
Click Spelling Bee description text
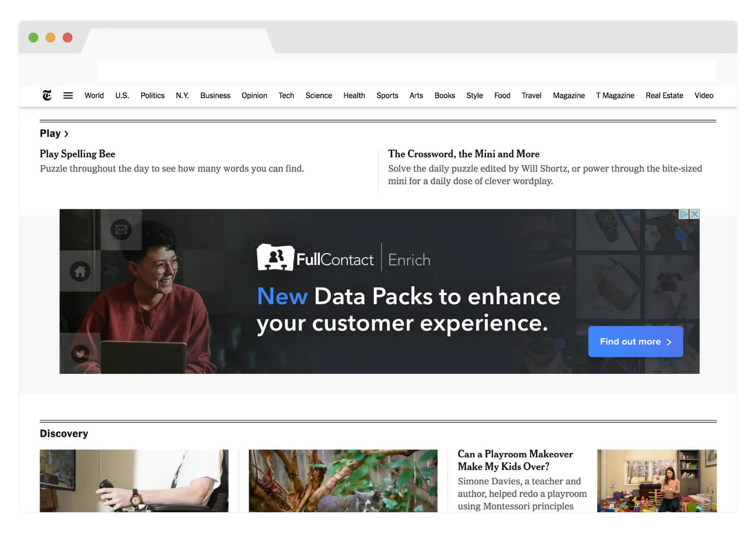172,169
